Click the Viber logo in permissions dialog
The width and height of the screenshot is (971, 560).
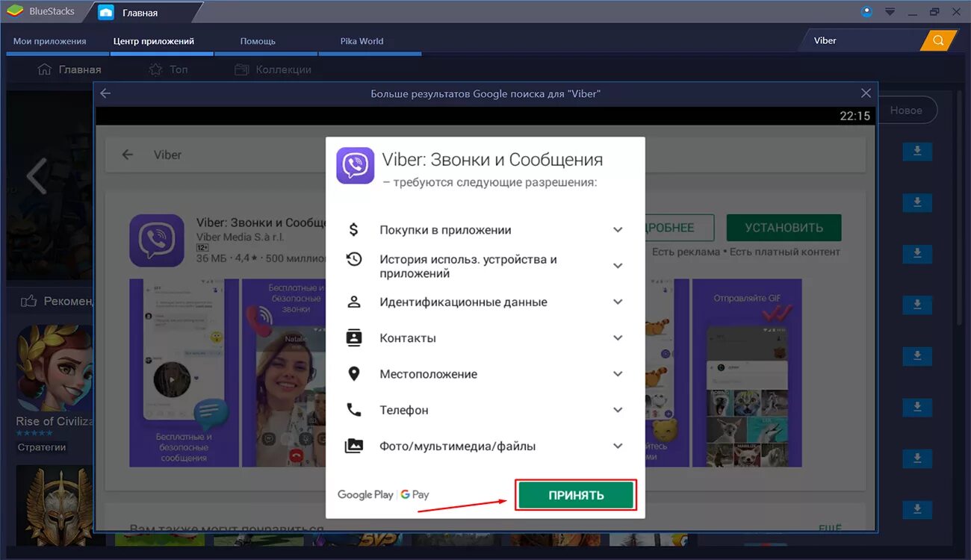tap(355, 165)
